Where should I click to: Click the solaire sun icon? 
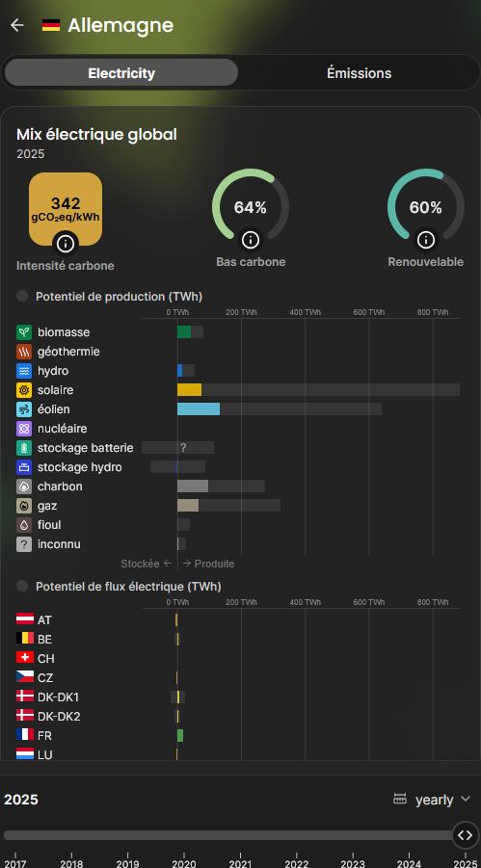pos(24,390)
